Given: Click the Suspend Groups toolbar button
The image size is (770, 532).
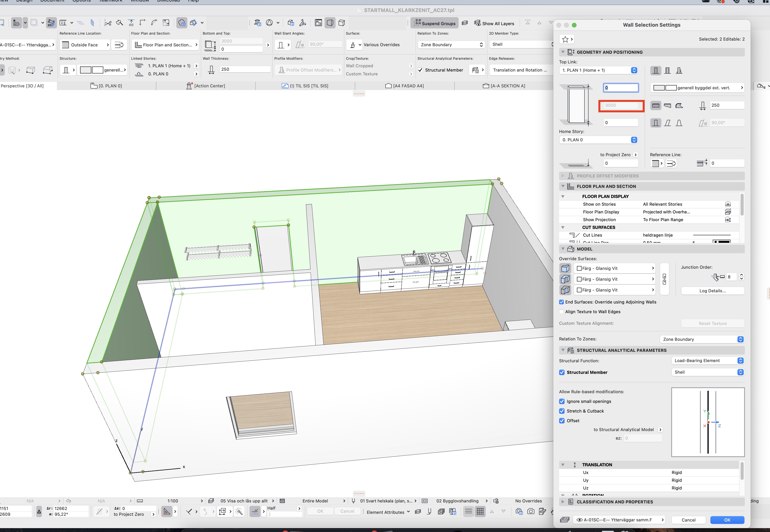Looking at the screenshot, I should click(x=435, y=23).
